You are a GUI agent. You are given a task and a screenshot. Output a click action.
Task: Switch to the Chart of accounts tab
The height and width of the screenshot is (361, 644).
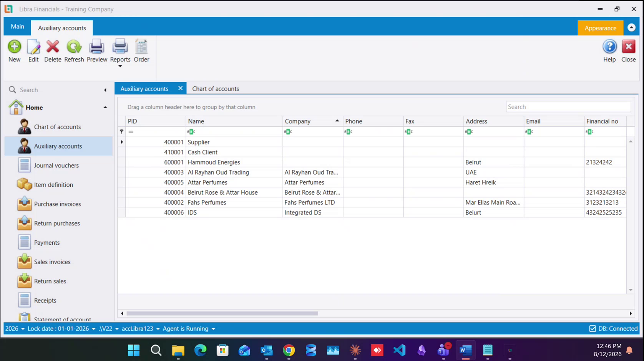coord(216,89)
